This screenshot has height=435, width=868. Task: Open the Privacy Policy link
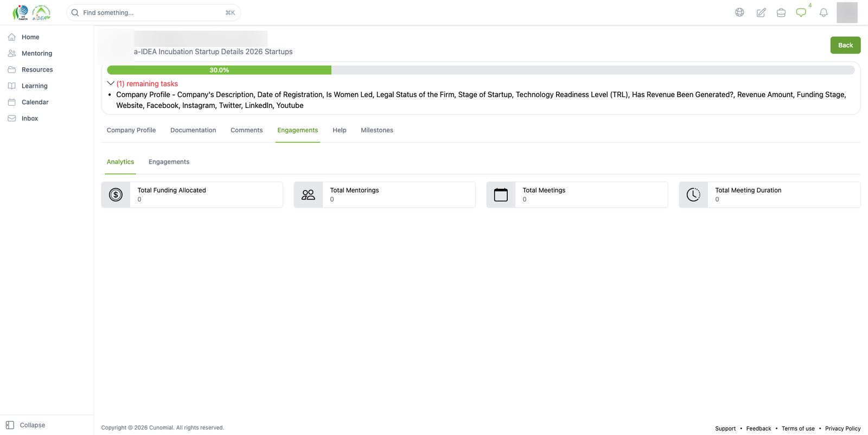pos(843,428)
